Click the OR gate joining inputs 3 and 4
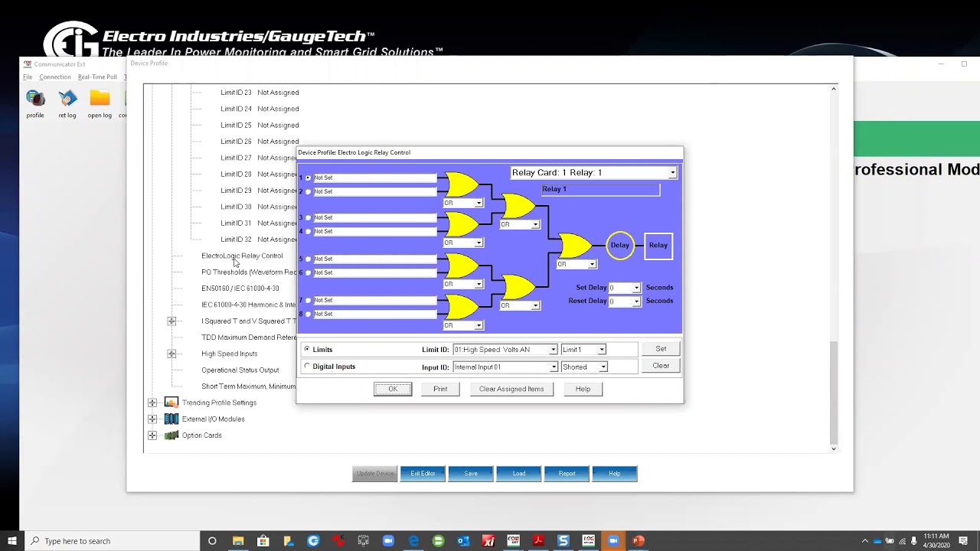 click(462, 224)
